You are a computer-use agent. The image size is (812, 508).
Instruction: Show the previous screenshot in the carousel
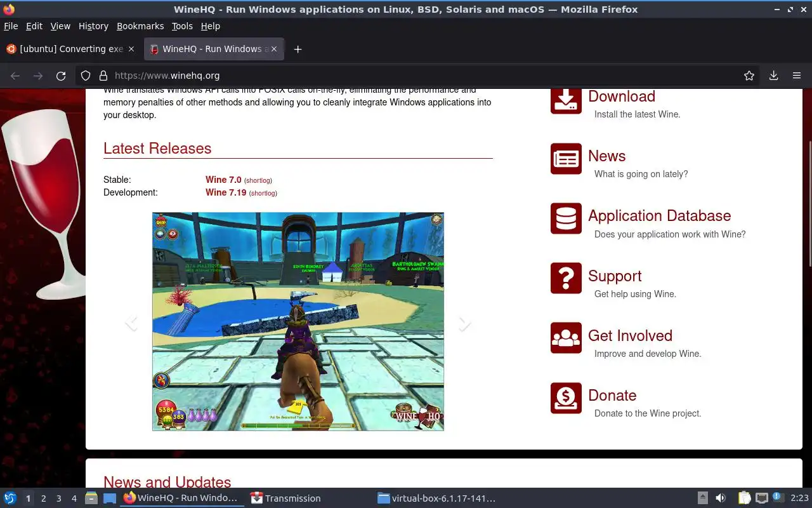131,323
